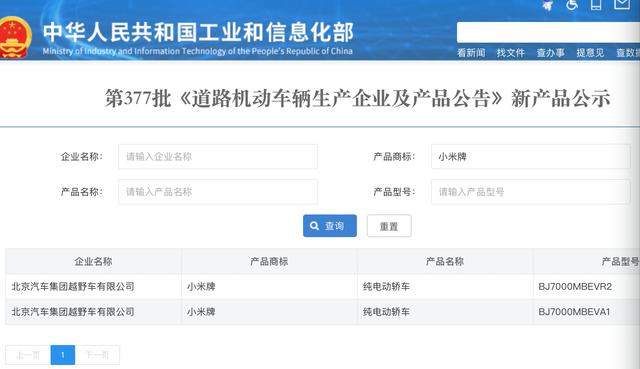The height and width of the screenshot is (369, 640).
Task: Click 纯电动轿车 cell in BJ7000MBEVA1 row
Action: [445, 312]
